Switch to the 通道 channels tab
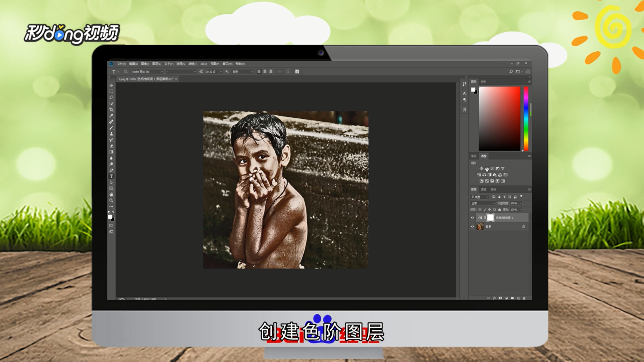 (x=483, y=189)
